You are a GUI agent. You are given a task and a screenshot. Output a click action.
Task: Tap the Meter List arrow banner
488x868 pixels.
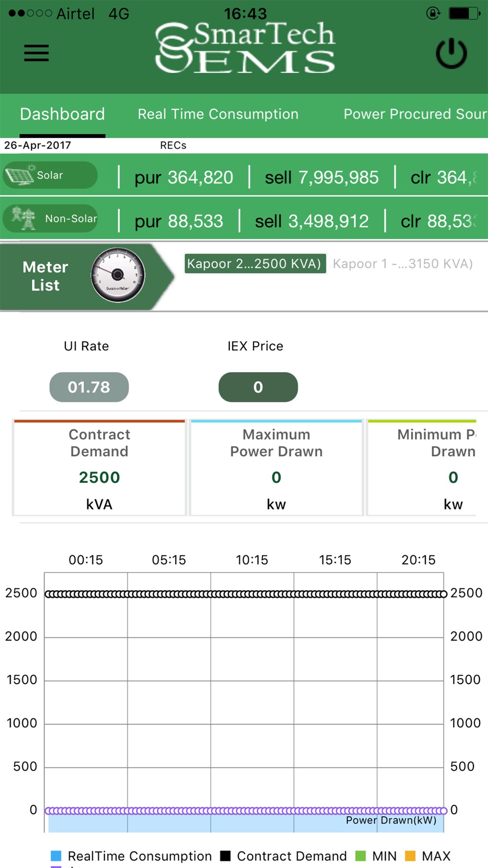[x=87, y=276]
